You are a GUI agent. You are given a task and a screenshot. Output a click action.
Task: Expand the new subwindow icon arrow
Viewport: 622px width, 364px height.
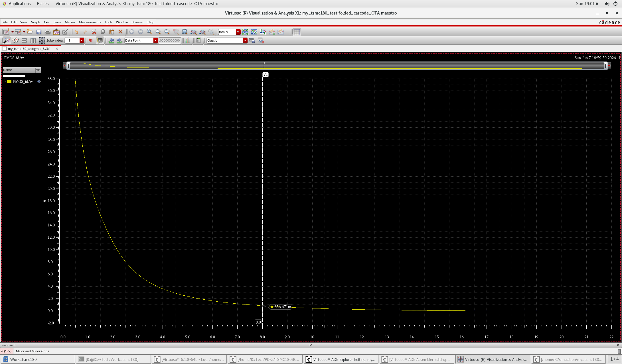(24, 32)
